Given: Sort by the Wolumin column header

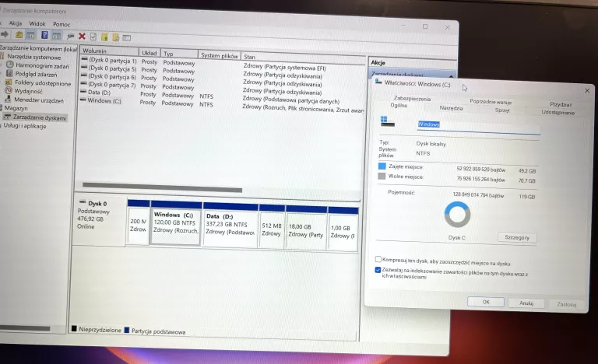Looking at the screenshot, I should pos(108,51).
